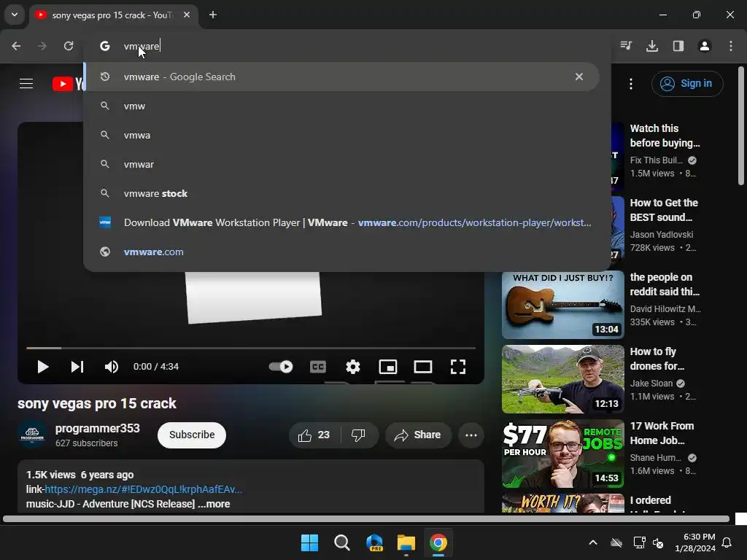Open the Windows Start menu
This screenshot has width=747, height=560.
309,542
